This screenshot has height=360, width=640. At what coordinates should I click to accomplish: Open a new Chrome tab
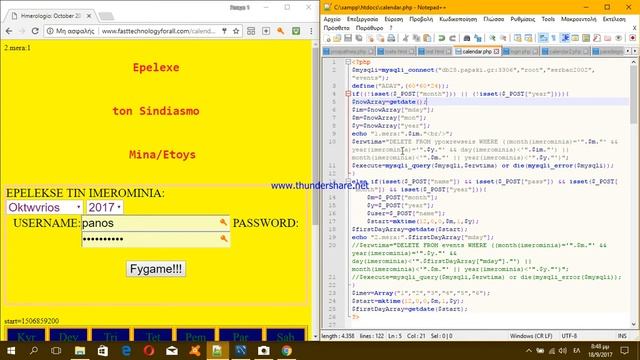tap(106, 16)
